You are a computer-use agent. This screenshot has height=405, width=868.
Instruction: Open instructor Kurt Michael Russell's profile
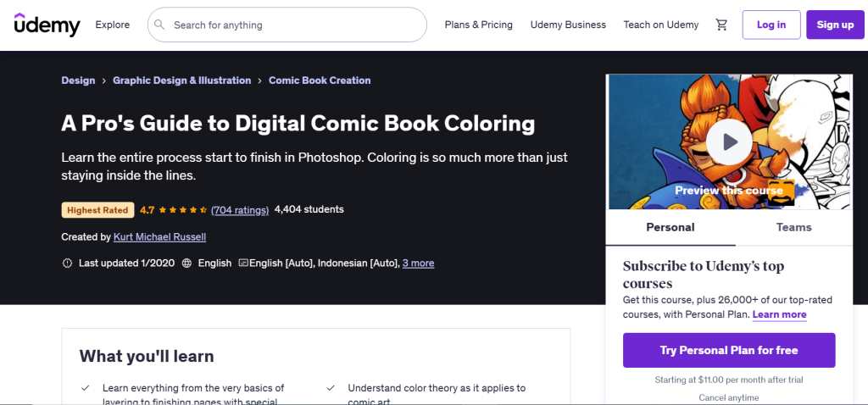pos(159,237)
